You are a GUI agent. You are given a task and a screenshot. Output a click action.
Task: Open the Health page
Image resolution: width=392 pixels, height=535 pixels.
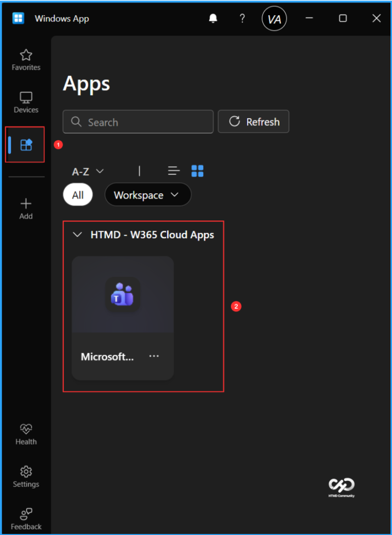pos(26,434)
